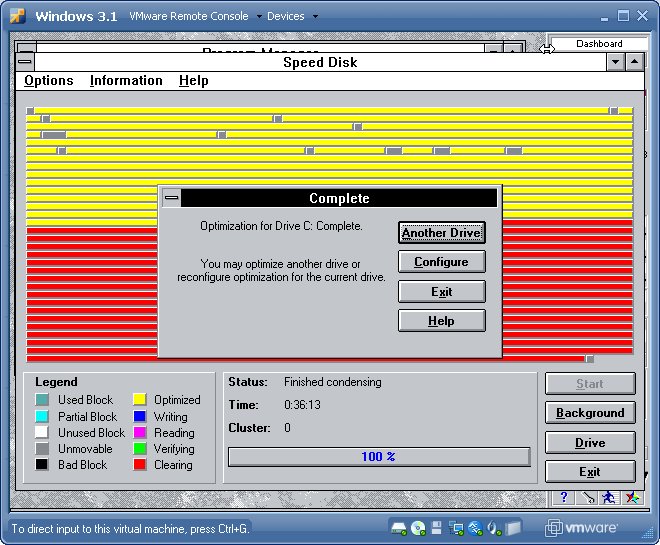Click the network adapter device icon
The width and height of the screenshot is (660, 545).
coord(456,527)
